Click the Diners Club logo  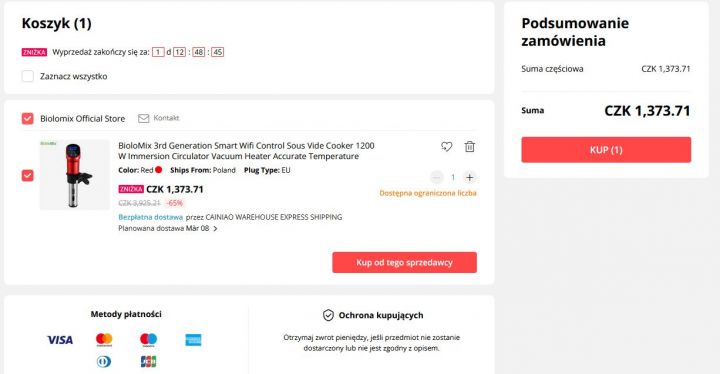104,362
